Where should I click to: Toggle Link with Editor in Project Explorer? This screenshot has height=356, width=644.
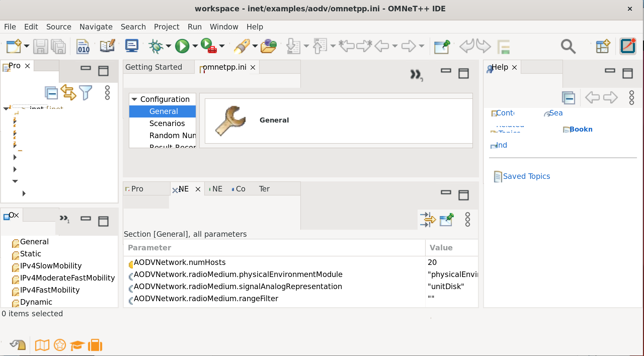68,93
